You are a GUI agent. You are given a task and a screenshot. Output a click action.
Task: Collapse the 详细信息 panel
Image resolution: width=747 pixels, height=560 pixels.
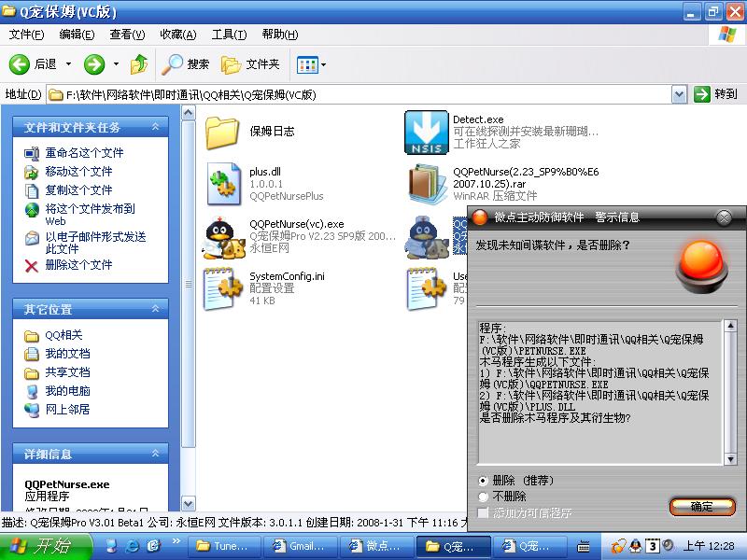pyautogui.click(x=155, y=454)
